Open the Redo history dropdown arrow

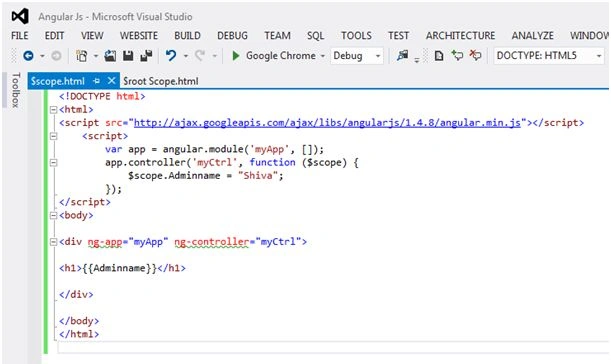(x=214, y=56)
